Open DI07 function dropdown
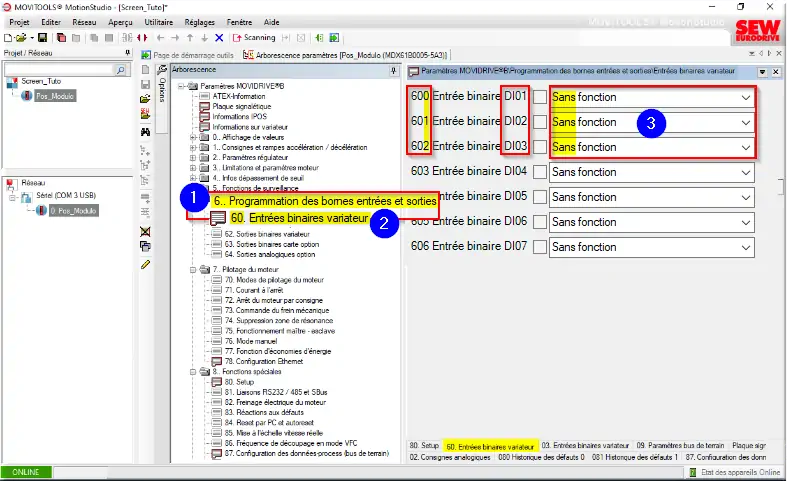This screenshot has height=481, width=787. coord(746,248)
